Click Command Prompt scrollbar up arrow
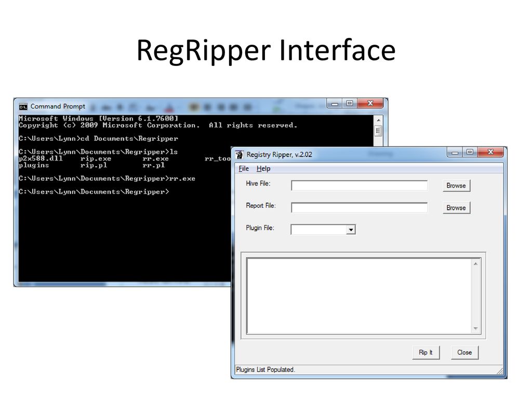Screen dimensions: 532x399 [378, 120]
